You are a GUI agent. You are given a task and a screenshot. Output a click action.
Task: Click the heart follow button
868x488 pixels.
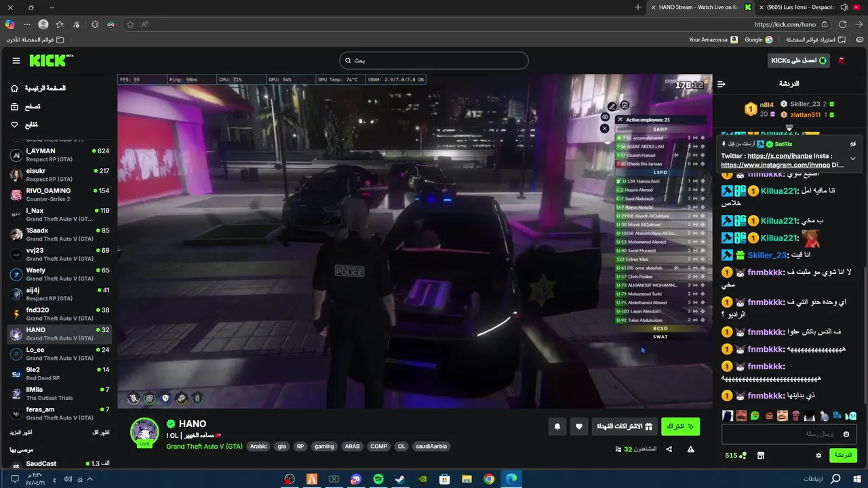[x=578, y=426]
